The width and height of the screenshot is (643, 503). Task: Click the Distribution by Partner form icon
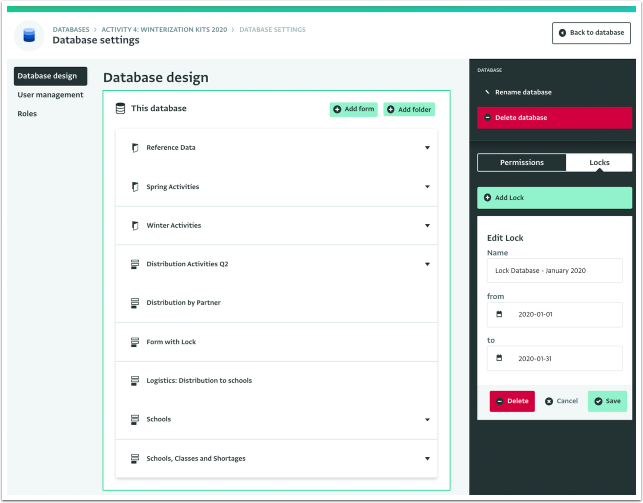pyautogui.click(x=135, y=303)
